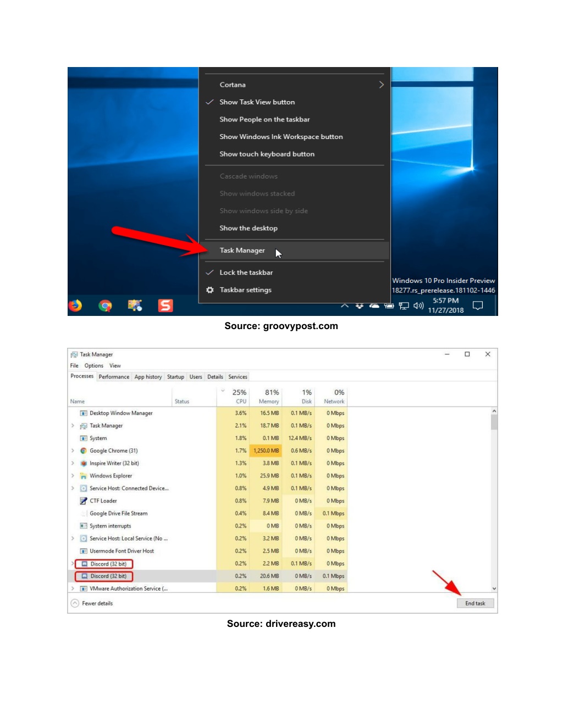Viewport: 563px width, 728px height.
Task: Click the 1,250.0 MB memory cell
Action: click(x=266, y=451)
